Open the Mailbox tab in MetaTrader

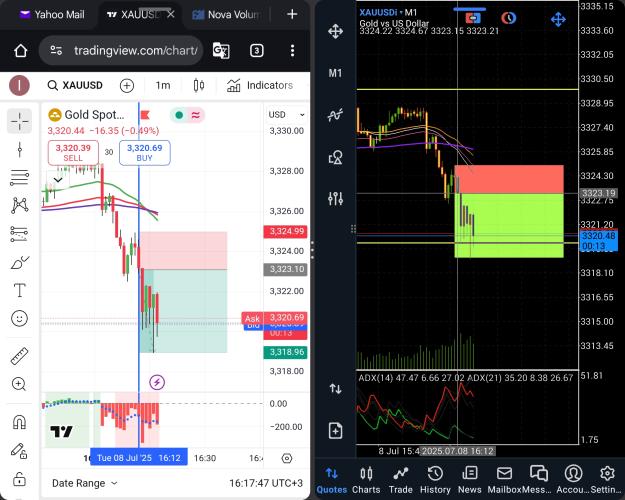pyautogui.click(x=504, y=480)
